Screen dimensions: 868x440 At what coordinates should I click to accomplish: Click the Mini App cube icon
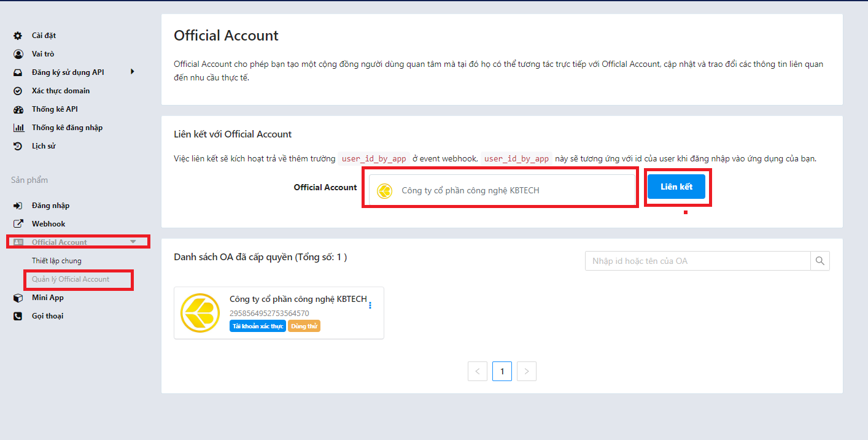tap(18, 298)
